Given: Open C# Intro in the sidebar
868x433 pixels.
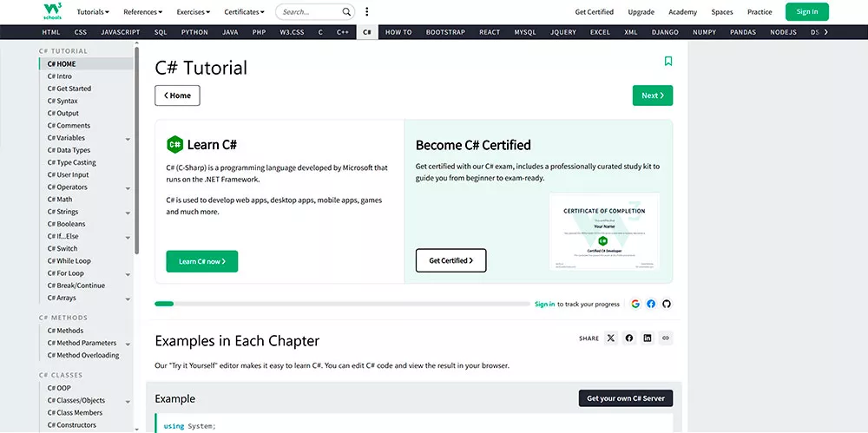Looking at the screenshot, I should [59, 76].
